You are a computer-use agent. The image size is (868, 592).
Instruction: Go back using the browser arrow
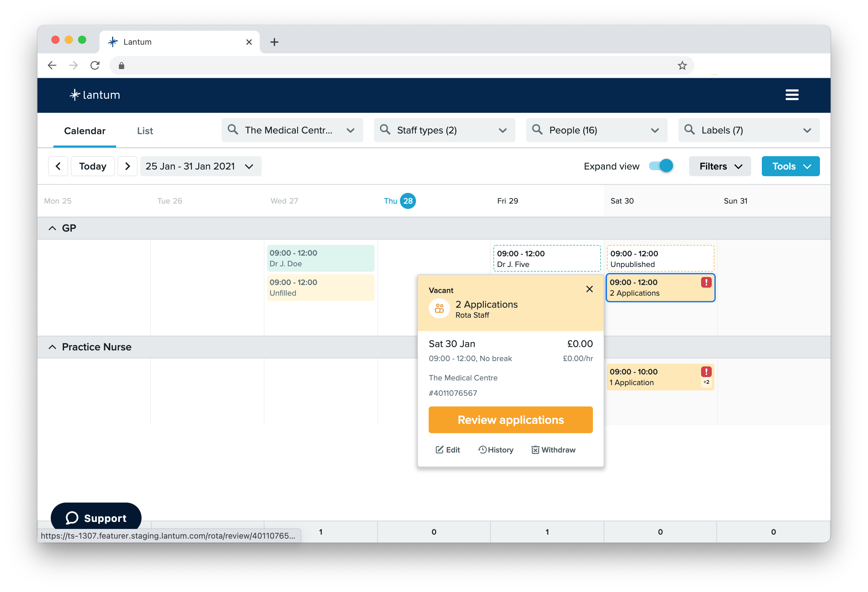[x=52, y=65]
